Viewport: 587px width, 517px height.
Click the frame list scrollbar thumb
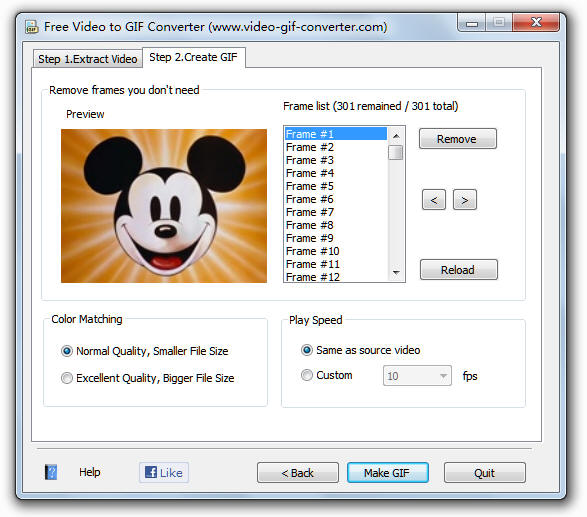point(396,152)
